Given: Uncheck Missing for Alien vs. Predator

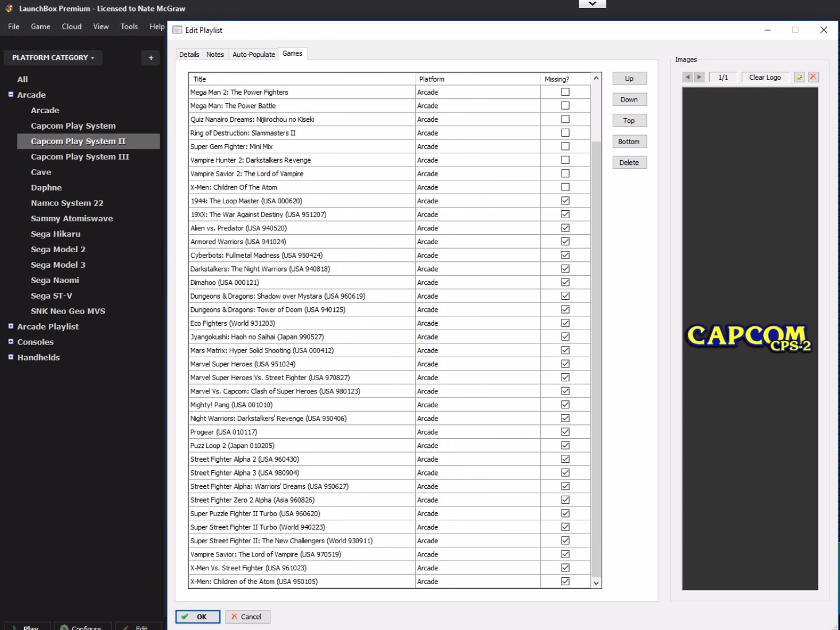Looking at the screenshot, I should 566,228.
